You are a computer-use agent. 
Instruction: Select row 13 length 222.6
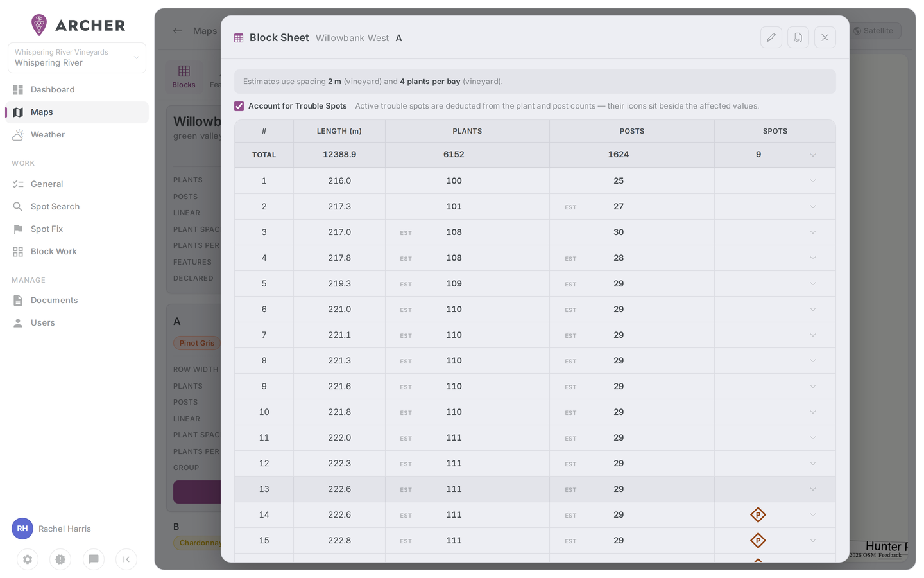[339, 489]
